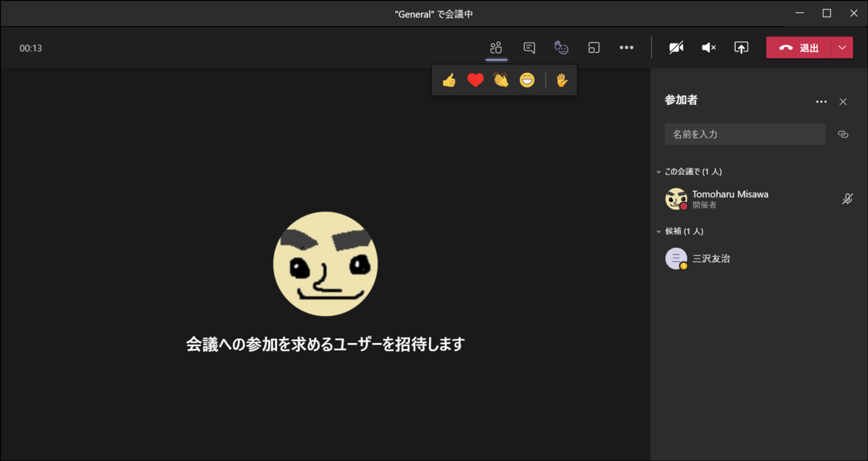Open share content tray icon

[741, 48]
